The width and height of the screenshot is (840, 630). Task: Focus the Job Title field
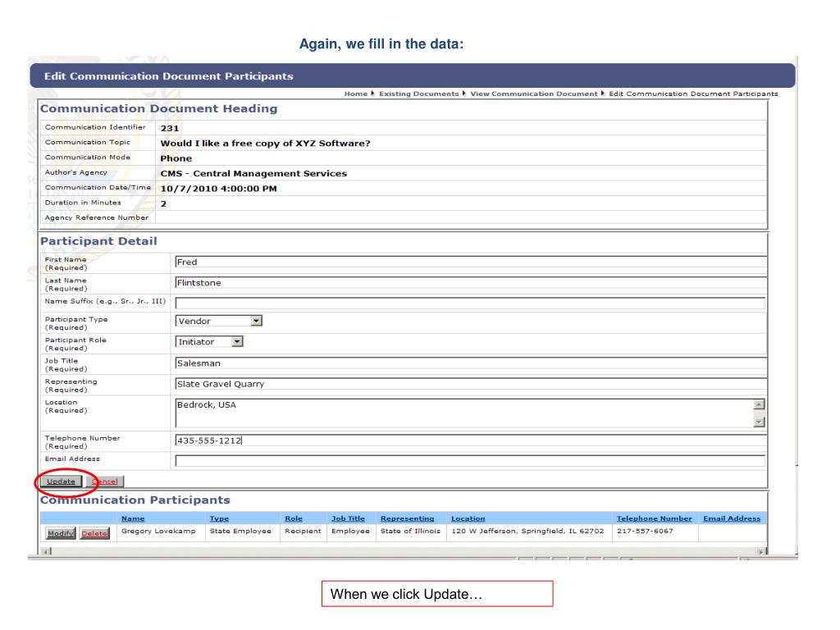[470, 363]
